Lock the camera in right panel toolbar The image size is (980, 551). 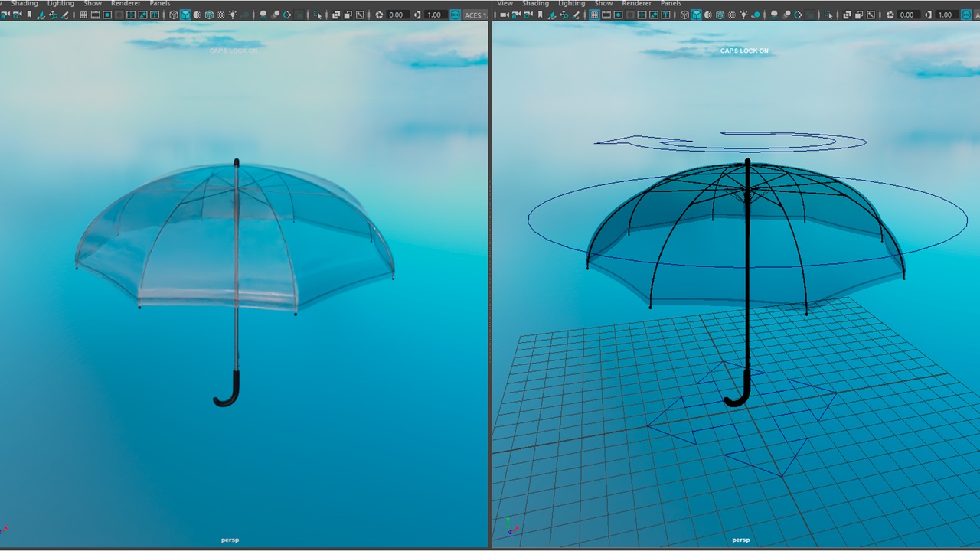tap(515, 15)
